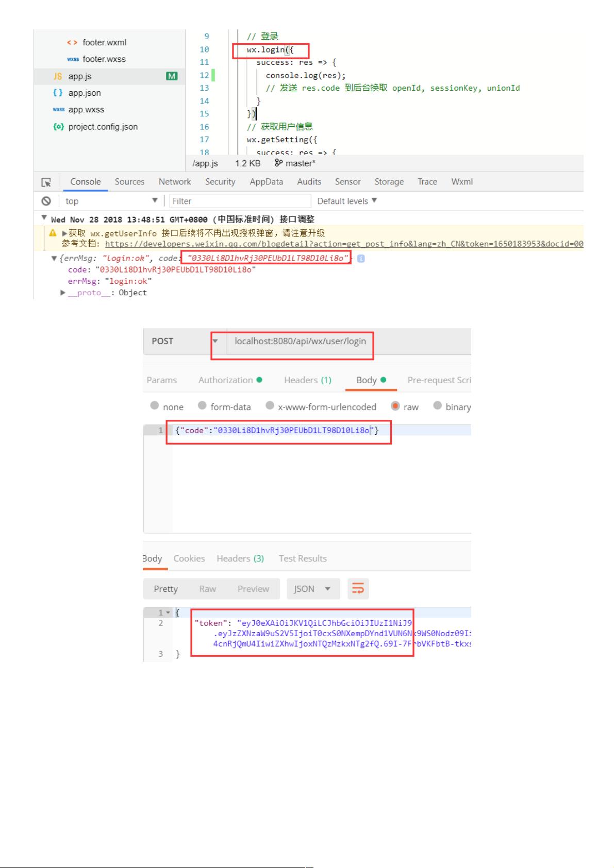Open the Headers (1) request tab
This screenshot has width=614, height=868.
[x=308, y=380]
